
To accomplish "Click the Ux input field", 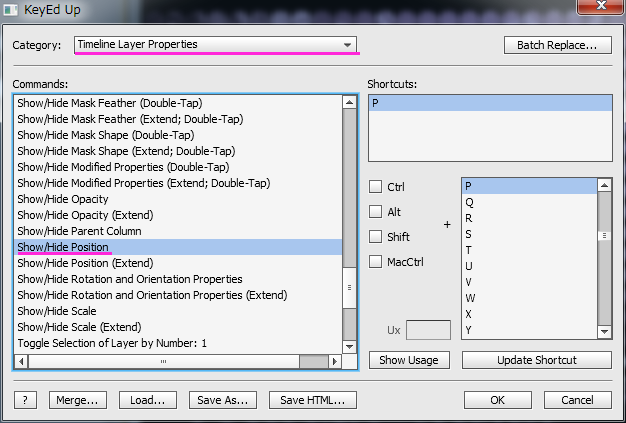I will [428, 330].
